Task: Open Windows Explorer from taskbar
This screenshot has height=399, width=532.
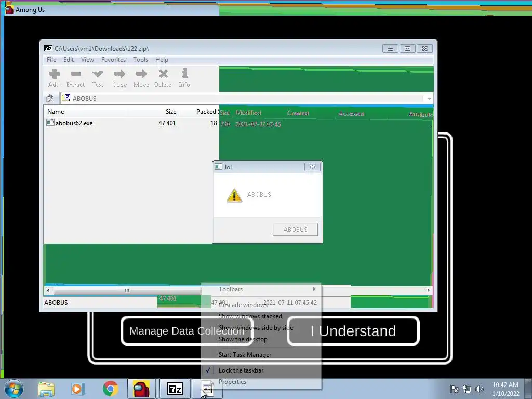Action: click(46, 389)
